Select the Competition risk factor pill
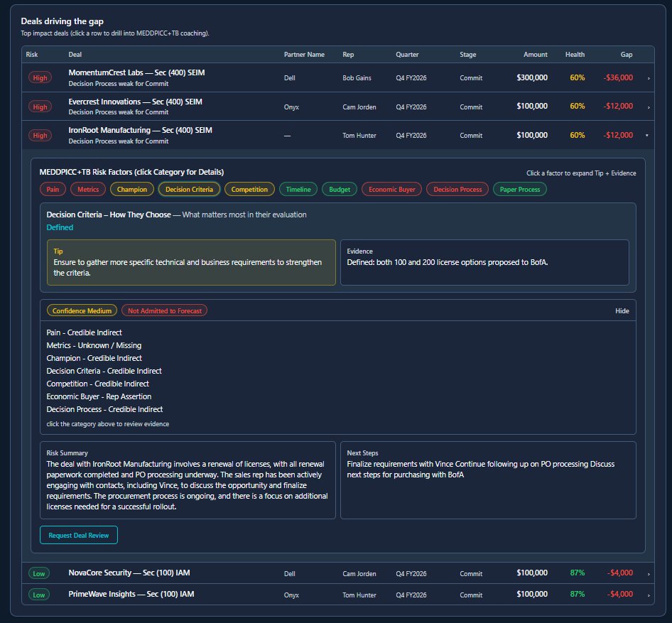The height and width of the screenshot is (623, 672). pyautogui.click(x=248, y=189)
